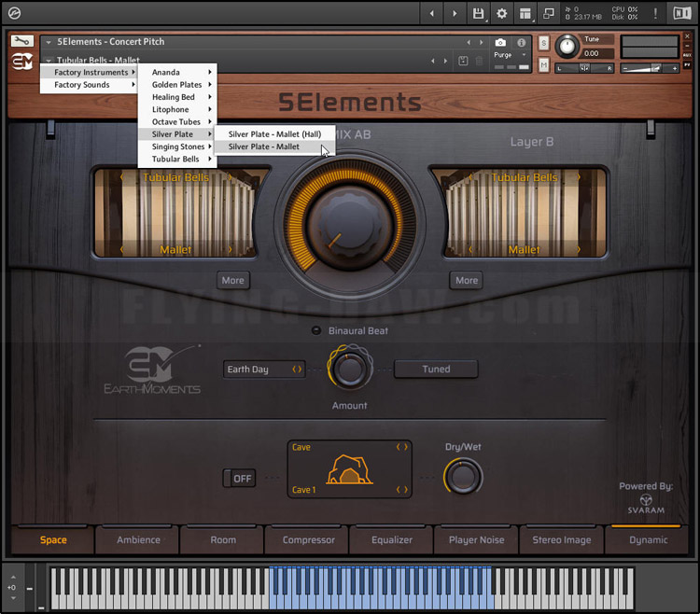Select Litophone menu entry
700x614 pixels.
(177, 109)
